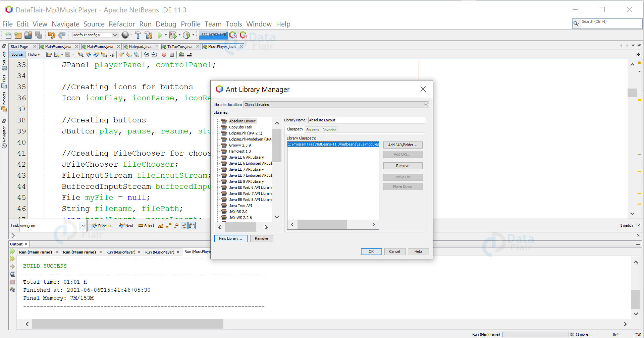Viewport: 644px width, 338px height.
Task: Undo the last edit via toolbar
Action: (x=51, y=35)
